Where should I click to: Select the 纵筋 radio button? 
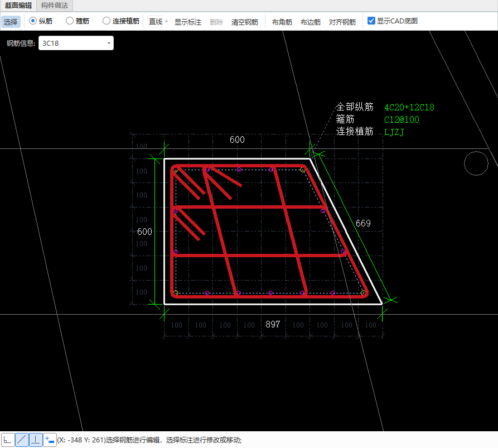click(x=33, y=21)
